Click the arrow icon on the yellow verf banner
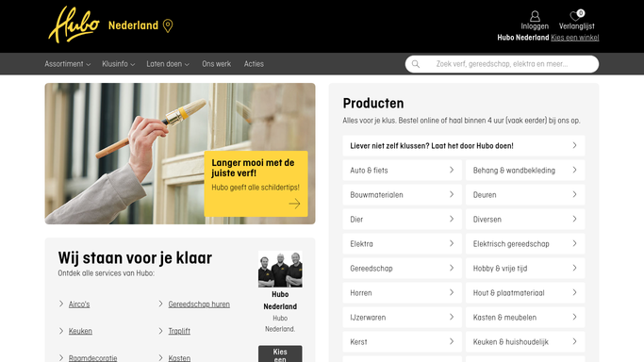 coord(294,204)
